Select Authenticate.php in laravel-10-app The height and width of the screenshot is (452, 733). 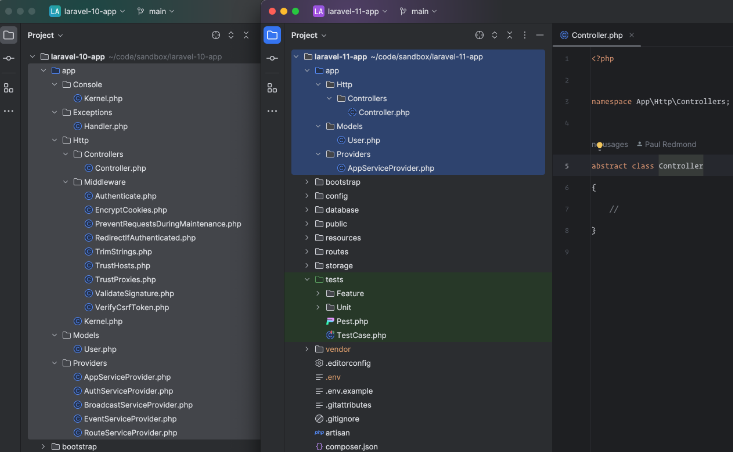click(125, 196)
